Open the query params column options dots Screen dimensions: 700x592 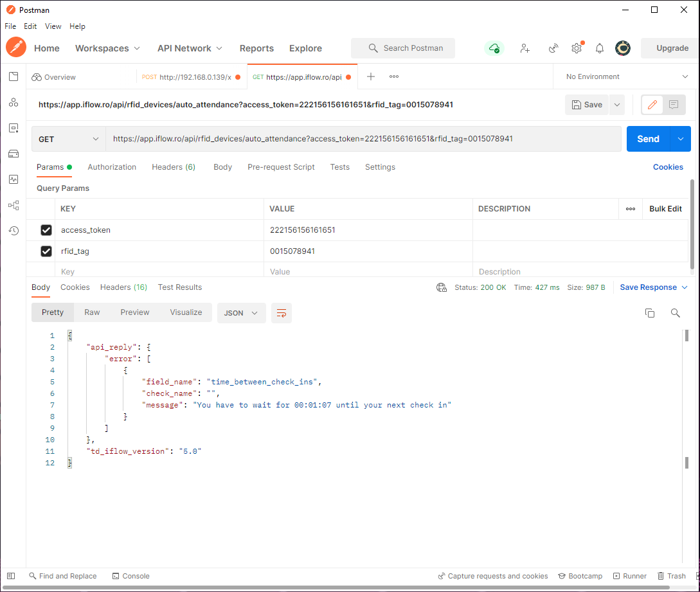pyautogui.click(x=631, y=209)
